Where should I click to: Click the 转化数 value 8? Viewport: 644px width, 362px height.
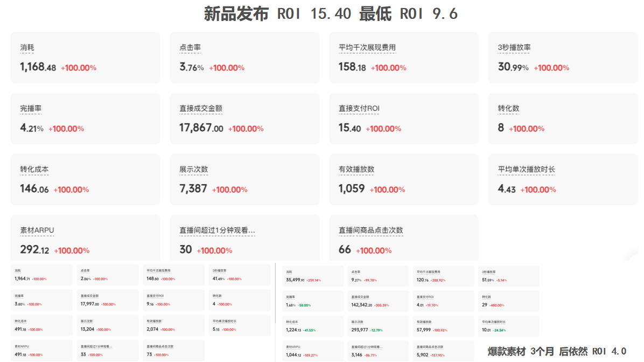[x=501, y=128]
